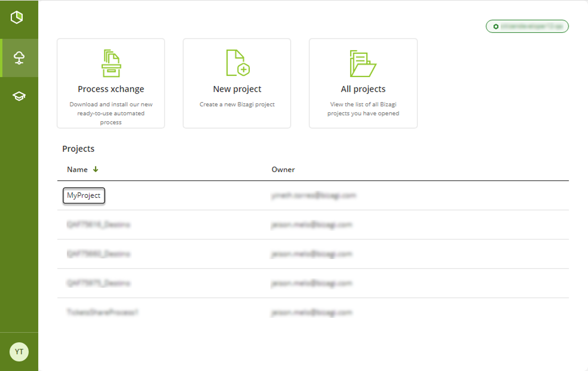Select the New project card title
Screen dimensions: 588x371
(x=237, y=89)
